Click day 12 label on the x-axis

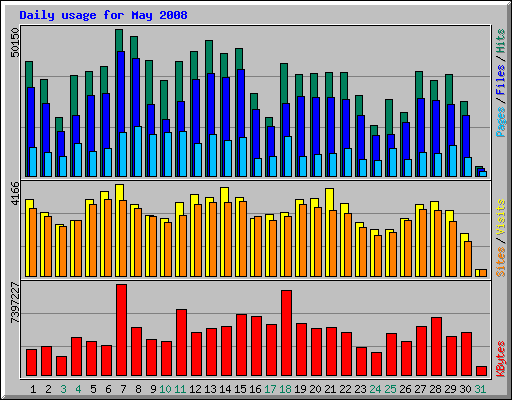pos(195,389)
